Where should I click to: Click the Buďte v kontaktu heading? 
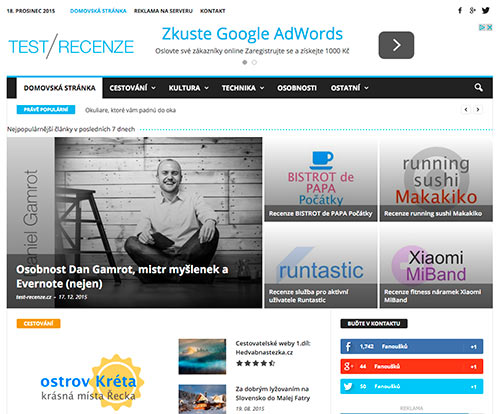coord(374,324)
